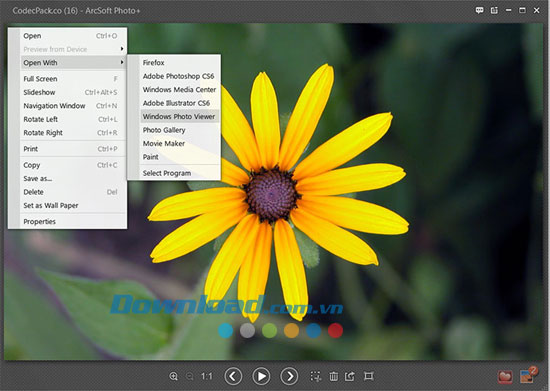The height and width of the screenshot is (391, 550).
Task: Pick the orange color dot
Action: click(x=291, y=331)
